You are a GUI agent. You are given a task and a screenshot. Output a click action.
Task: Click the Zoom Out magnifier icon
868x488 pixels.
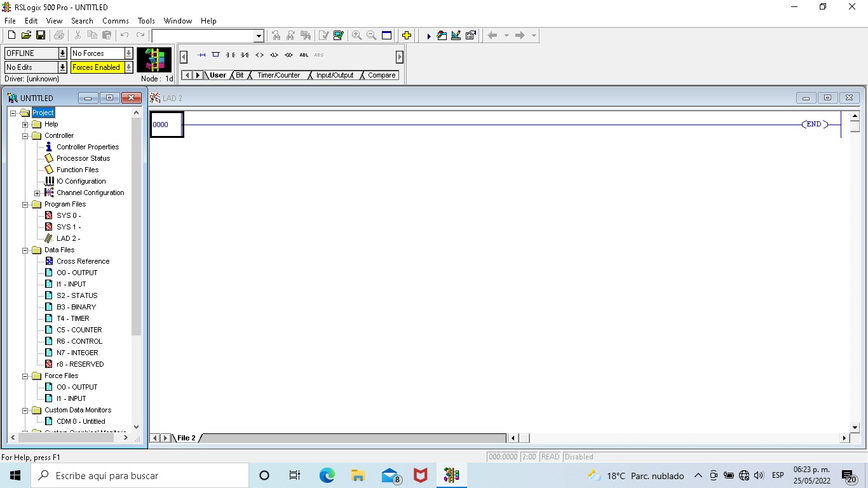coord(372,36)
